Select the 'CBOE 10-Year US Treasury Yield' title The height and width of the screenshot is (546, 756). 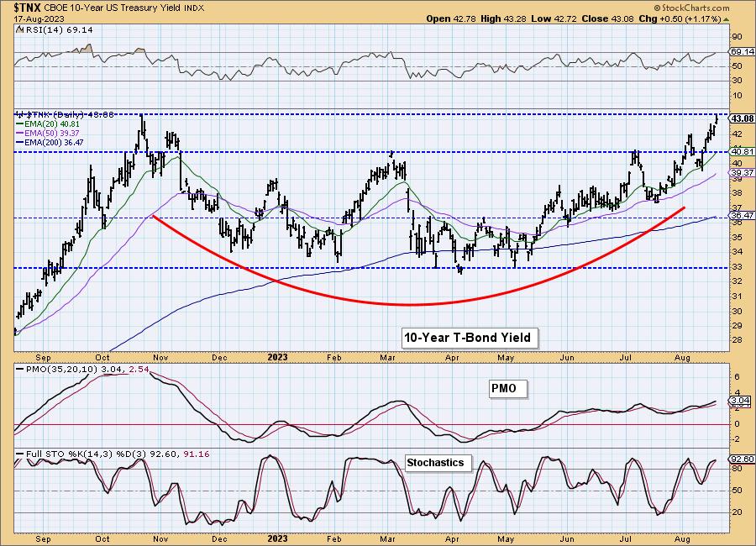click(x=113, y=8)
